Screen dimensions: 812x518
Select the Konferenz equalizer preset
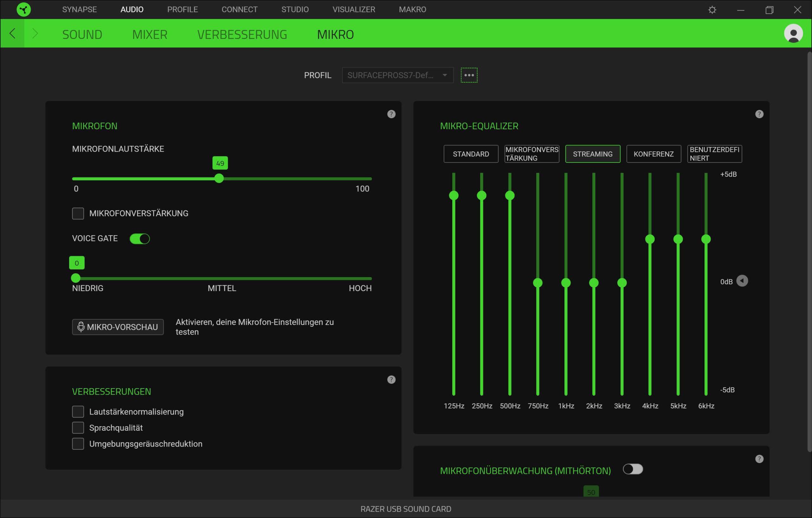coord(653,154)
